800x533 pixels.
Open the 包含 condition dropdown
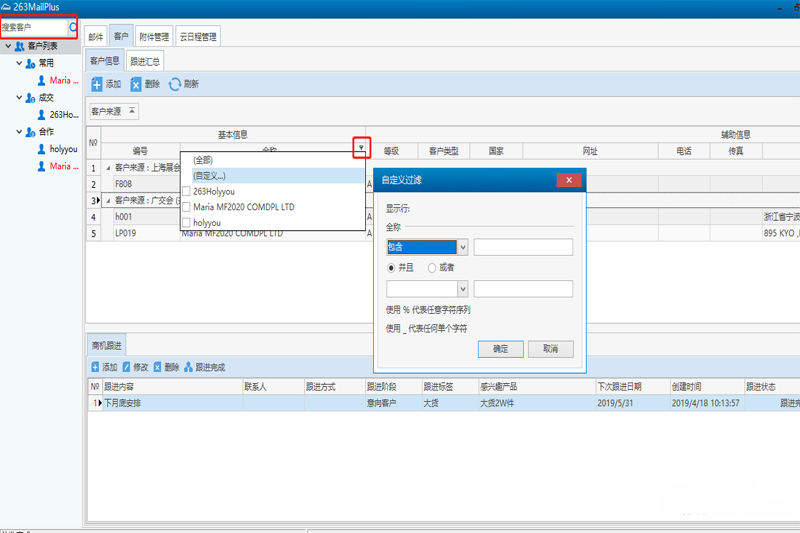click(x=462, y=247)
